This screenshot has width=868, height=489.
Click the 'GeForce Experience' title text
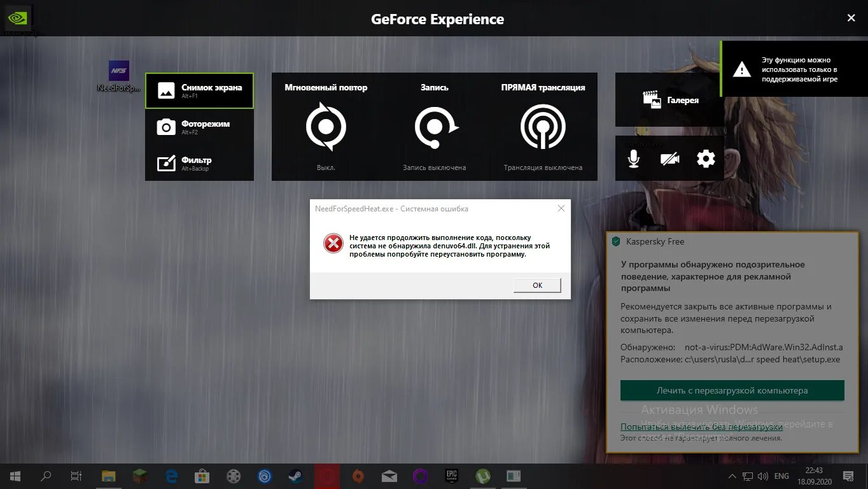coord(438,19)
